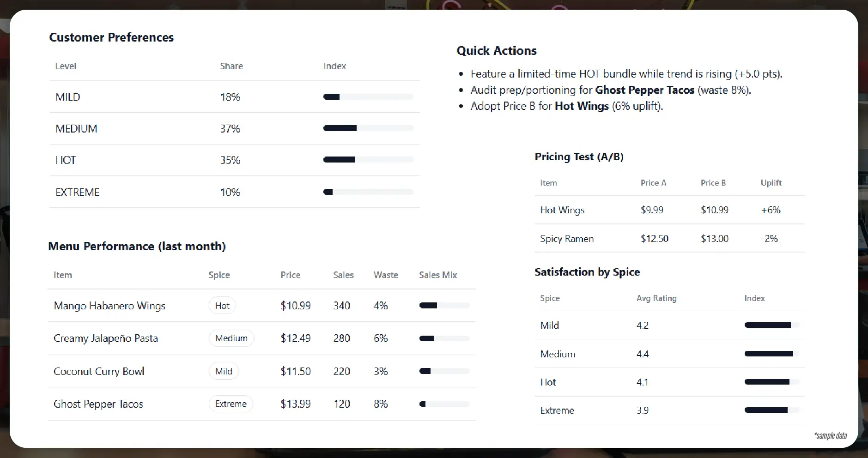Click the bold Ghost Pepper Tacos text in Quick Actions
868x458 pixels.
click(644, 90)
